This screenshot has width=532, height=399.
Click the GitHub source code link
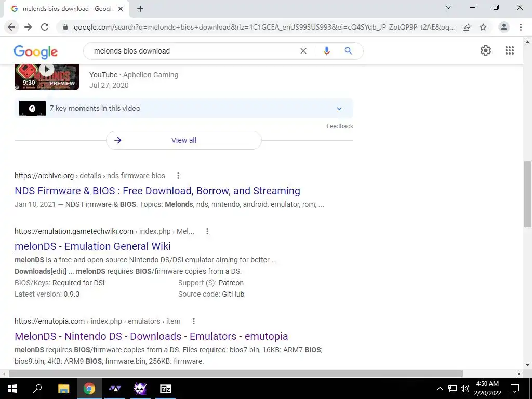(233, 294)
